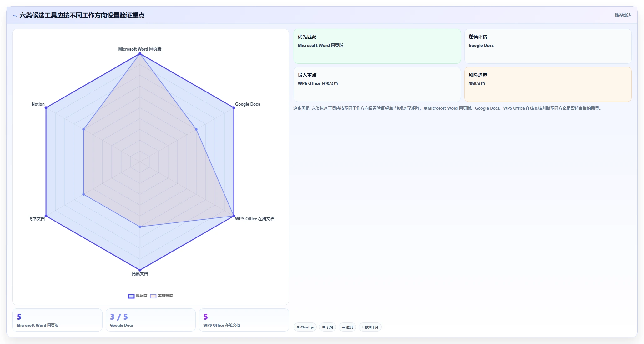Viewport: 644px width, 344px height.
Task: Click the 六类候选工具 slide title text
Action: [82, 15]
